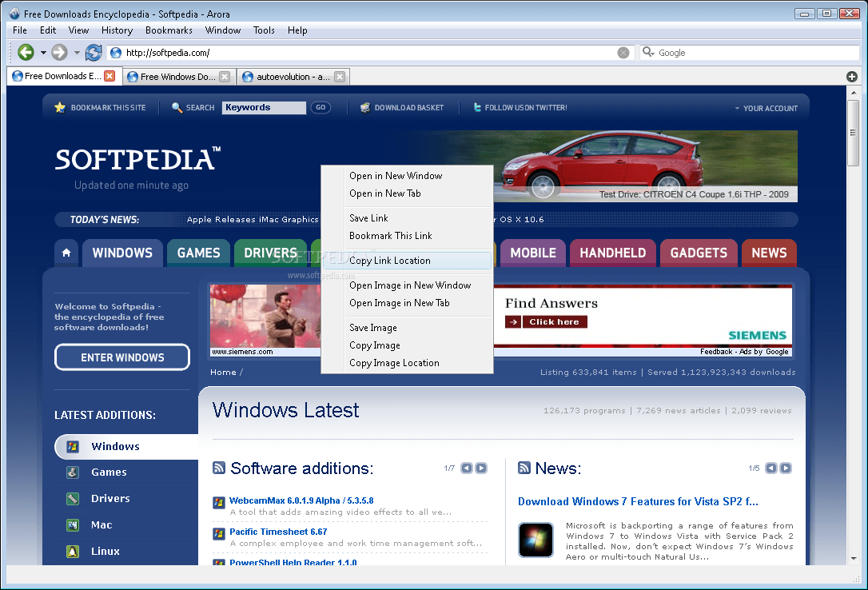Open Download Windows 7 Features news link
Viewport: 868px width, 590px height.
[x=638, y=501]
